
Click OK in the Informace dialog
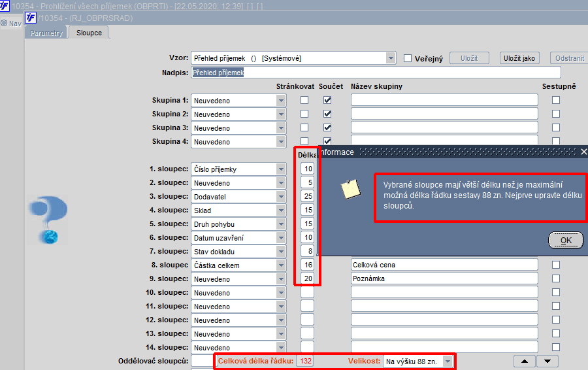[566, 240]
